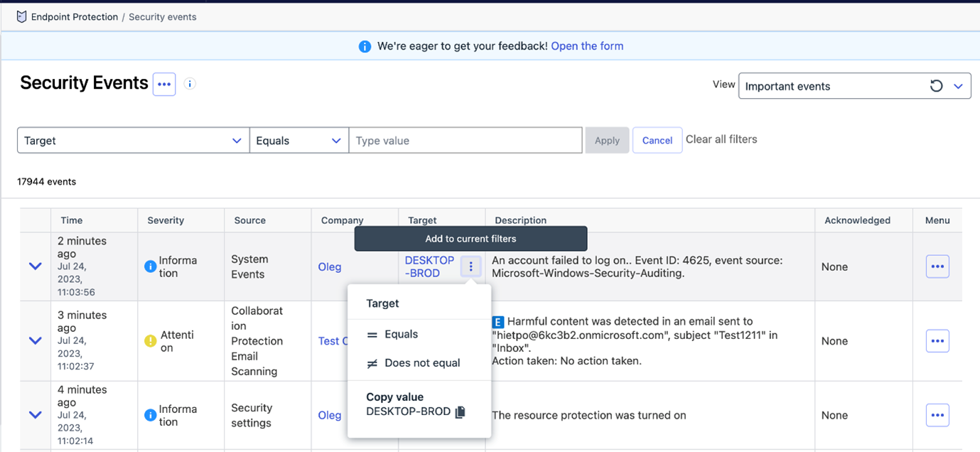
Task: Click the Test company link in Attention row
Action: pyautogui.click(x=333, y=341)
